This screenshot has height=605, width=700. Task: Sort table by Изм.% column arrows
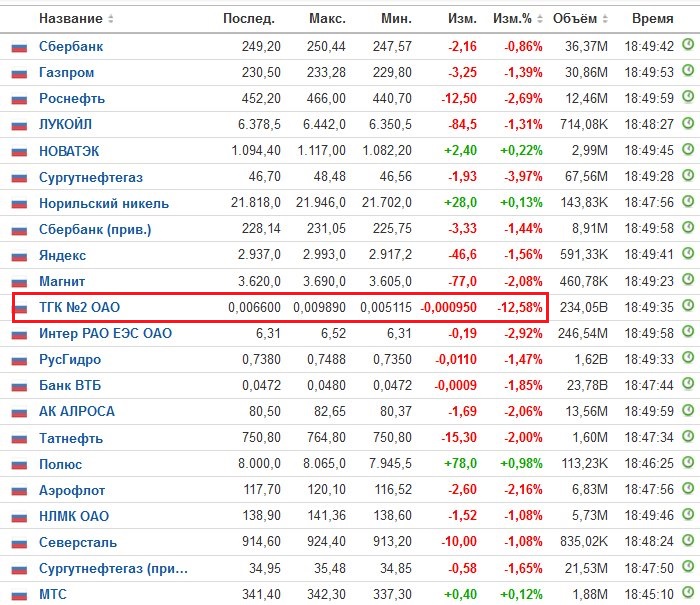(540, 19)
